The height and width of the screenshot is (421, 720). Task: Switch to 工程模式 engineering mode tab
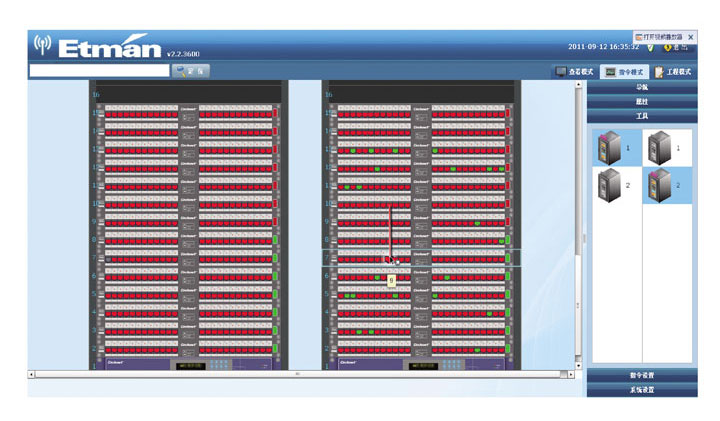pyautogui.click(x=673, y=72)
